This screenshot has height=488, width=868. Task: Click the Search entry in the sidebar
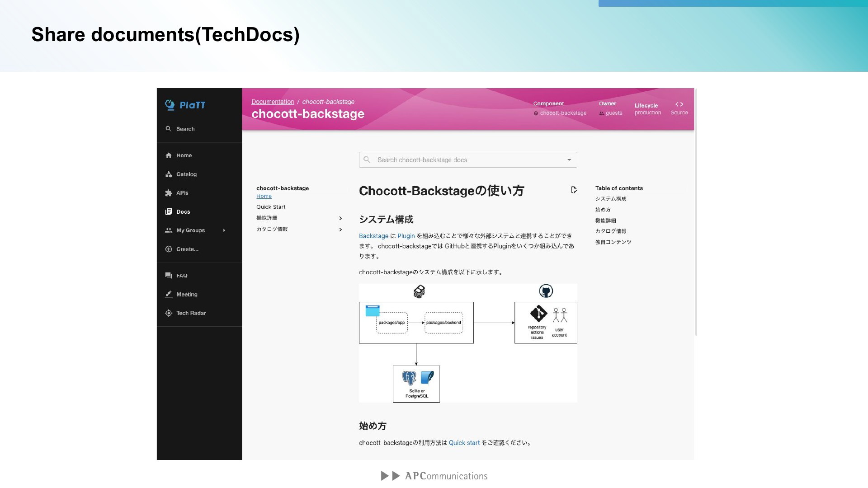point(199,129)
